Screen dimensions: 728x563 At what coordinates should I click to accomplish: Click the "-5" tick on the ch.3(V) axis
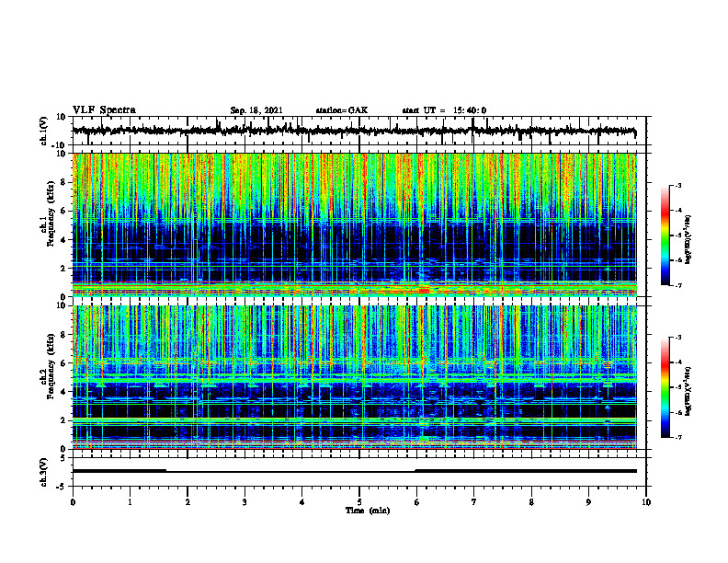coord(62,487)
